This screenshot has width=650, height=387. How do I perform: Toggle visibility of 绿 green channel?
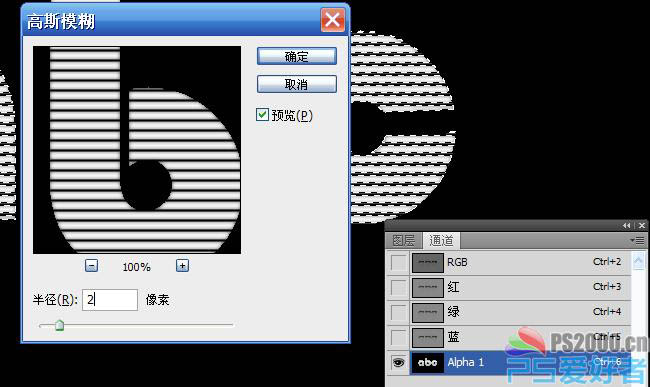(x=398, y=312)
